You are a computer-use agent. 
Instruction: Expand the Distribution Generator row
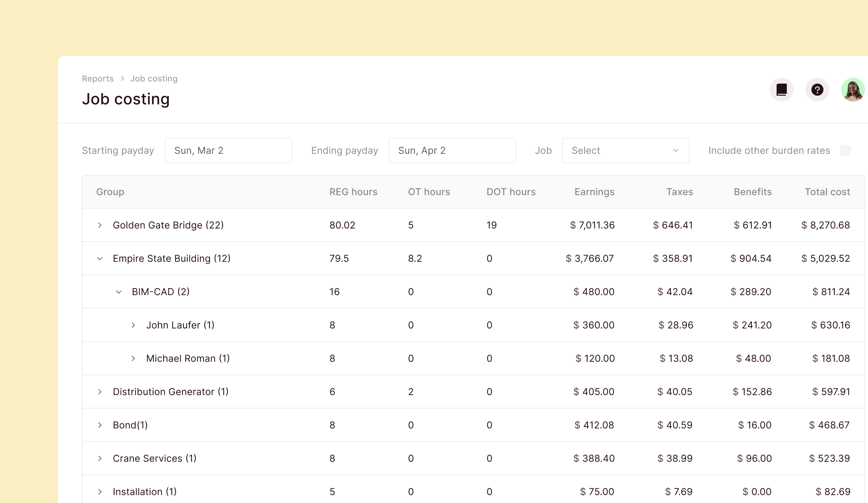click(100, 392)
